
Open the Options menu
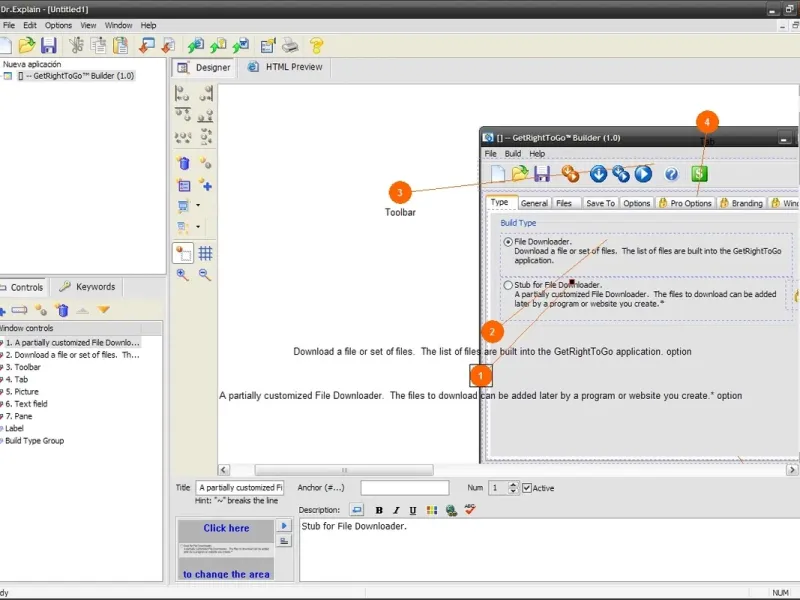(58, 25)
